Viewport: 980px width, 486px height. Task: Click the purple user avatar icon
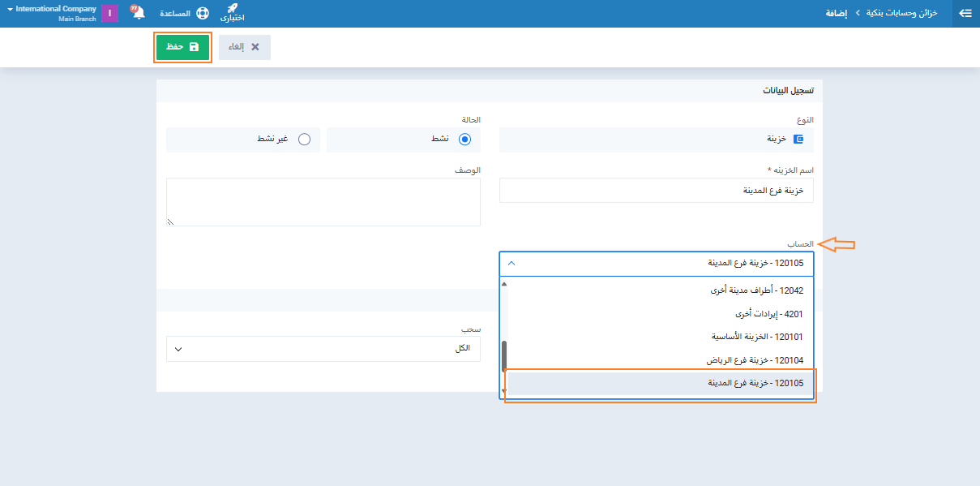(109, 13)
